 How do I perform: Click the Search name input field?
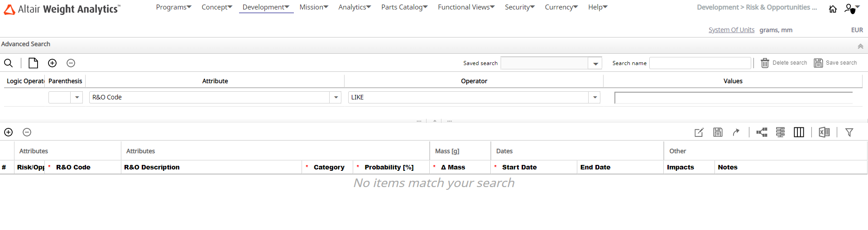coord(700,63)
